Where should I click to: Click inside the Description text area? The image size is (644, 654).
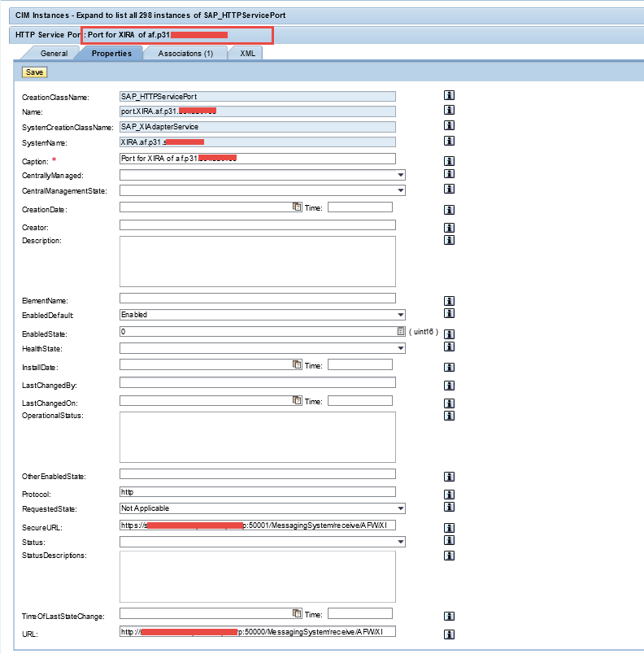click(x=258, y=261)
